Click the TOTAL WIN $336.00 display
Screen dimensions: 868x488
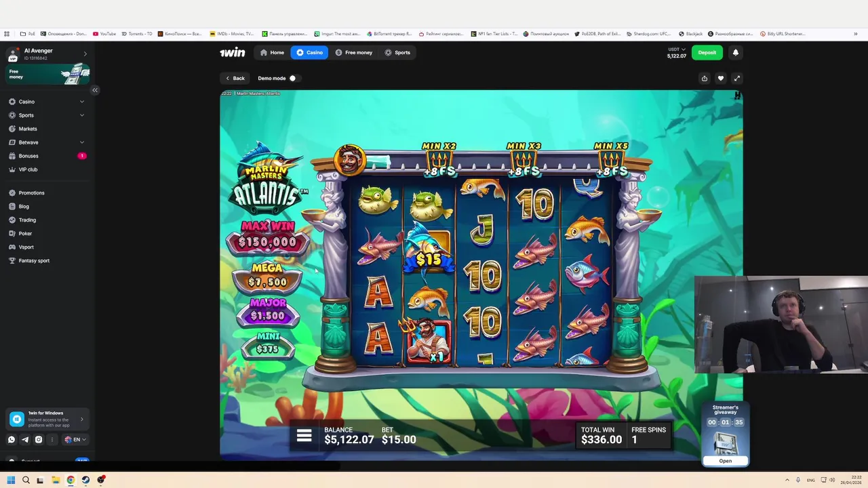pyautogui.click(x=601, y=436)
